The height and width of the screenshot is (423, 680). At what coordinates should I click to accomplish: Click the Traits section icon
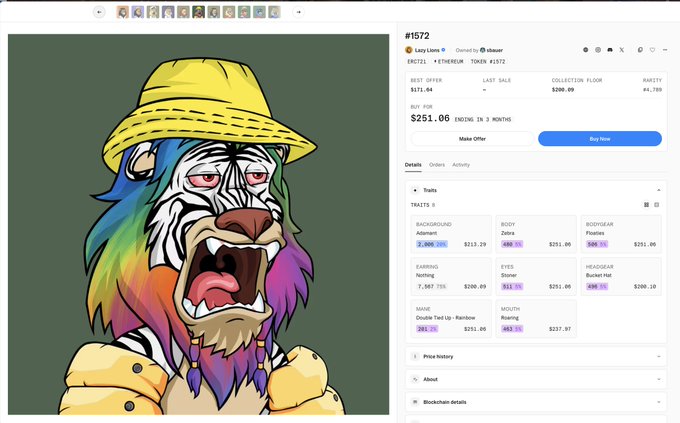tap(415, 190)
